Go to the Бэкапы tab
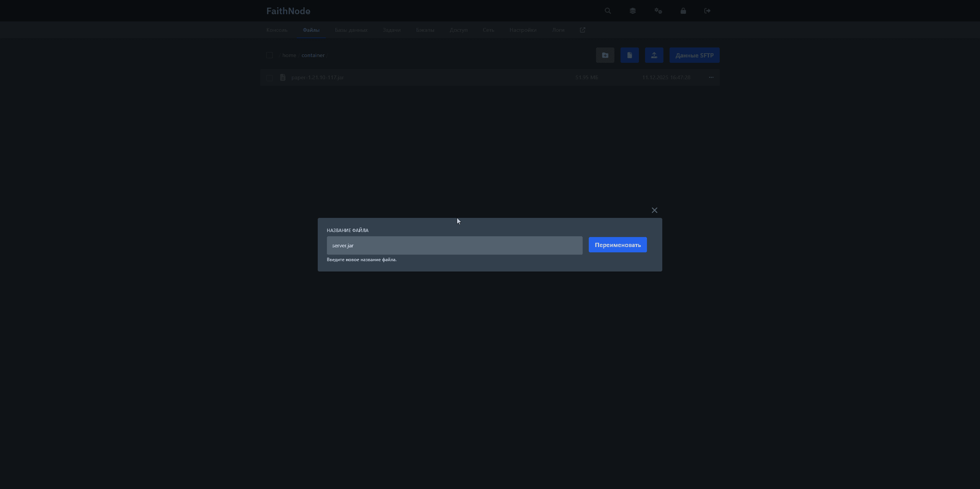Viewport: 980px width, 489px height. 425,30
